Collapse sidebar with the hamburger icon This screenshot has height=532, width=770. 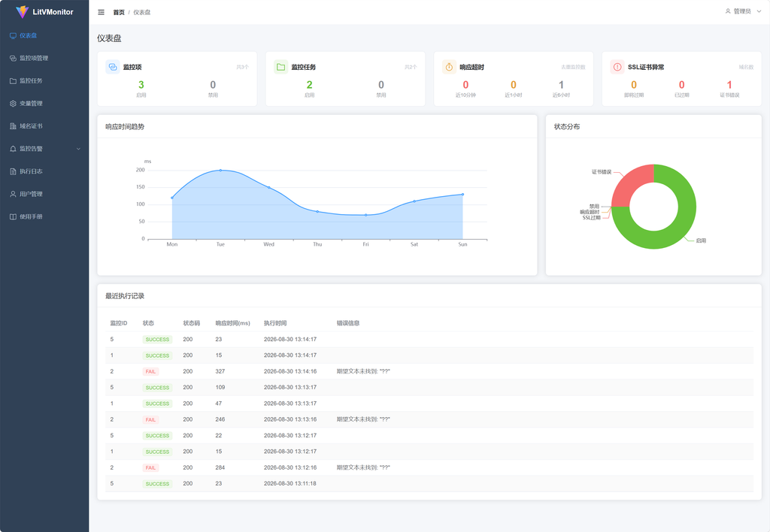point(102,12)
